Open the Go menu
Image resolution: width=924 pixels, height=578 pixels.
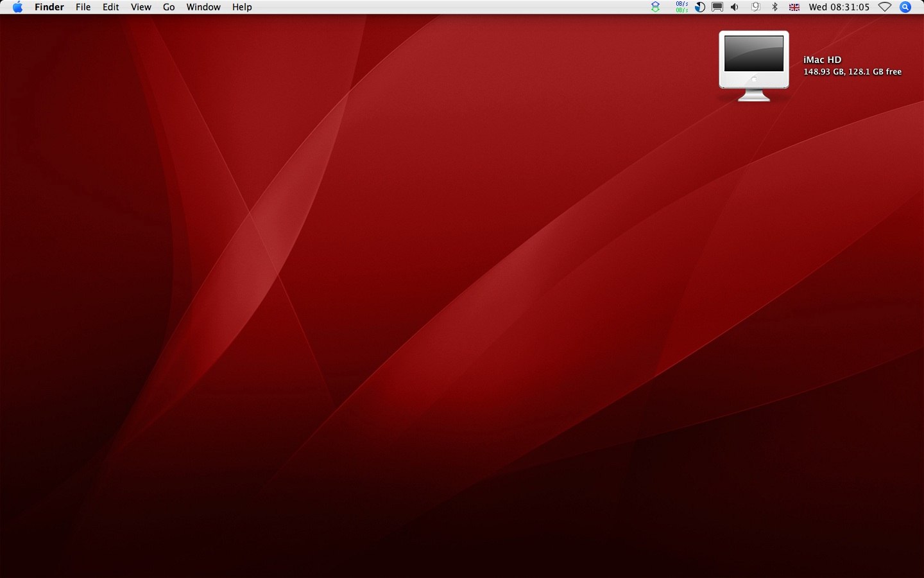(x=169, y=7)
